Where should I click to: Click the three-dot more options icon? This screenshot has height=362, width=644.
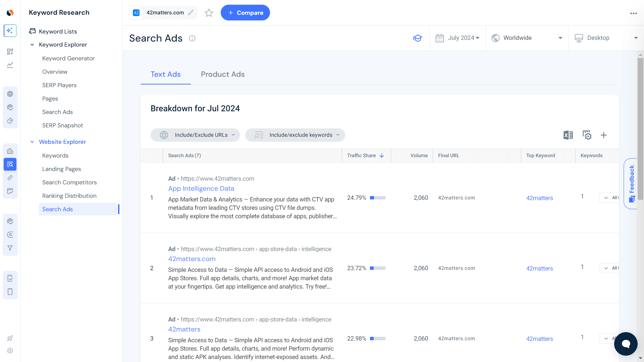point(633,13)
